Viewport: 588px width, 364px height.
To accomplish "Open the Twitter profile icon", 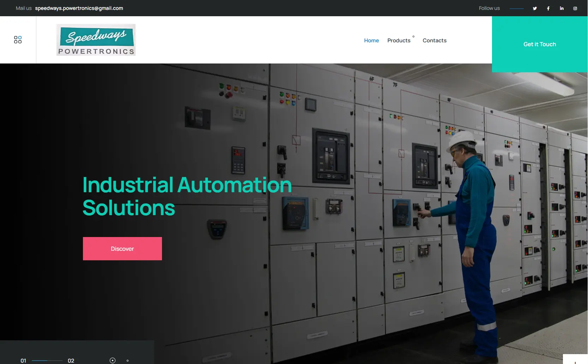I will tap(535, 8).
